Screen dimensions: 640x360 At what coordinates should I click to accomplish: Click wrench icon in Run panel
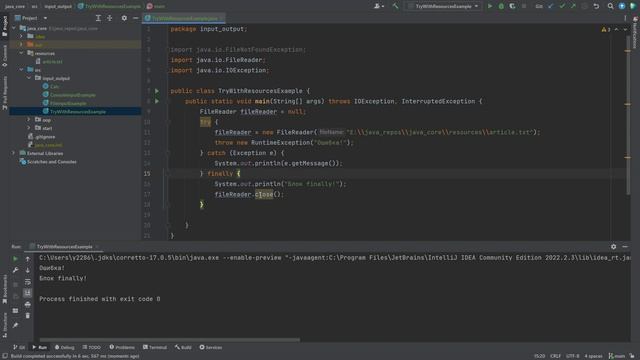(x=15, y=270)
